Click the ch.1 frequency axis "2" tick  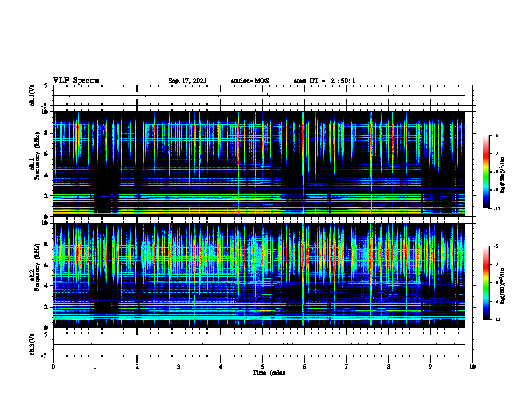[x=46, y=195]
